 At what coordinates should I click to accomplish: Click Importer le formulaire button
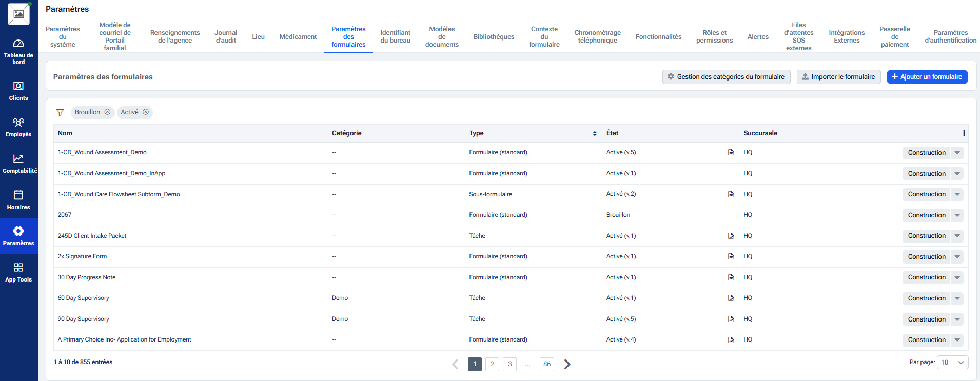pos(838,77)
